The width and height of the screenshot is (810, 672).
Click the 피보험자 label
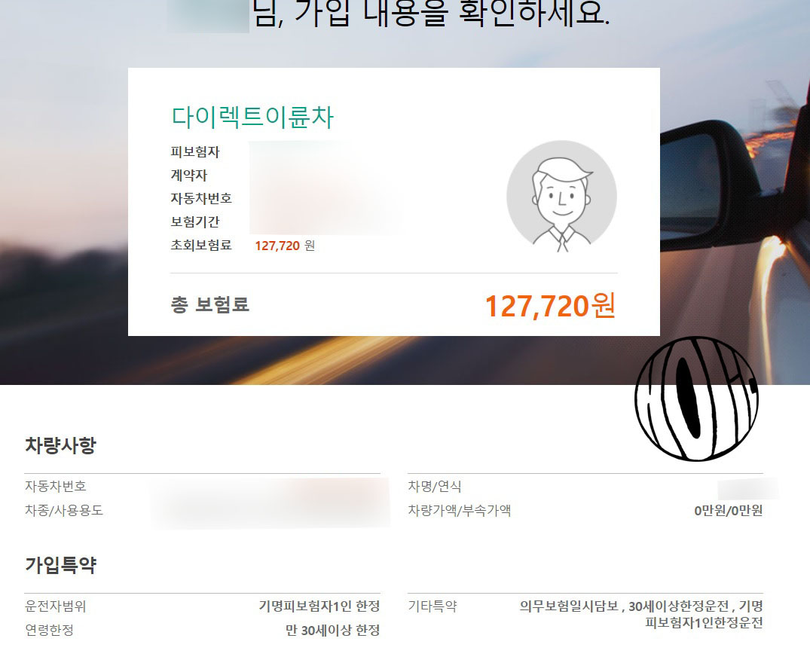195,152
